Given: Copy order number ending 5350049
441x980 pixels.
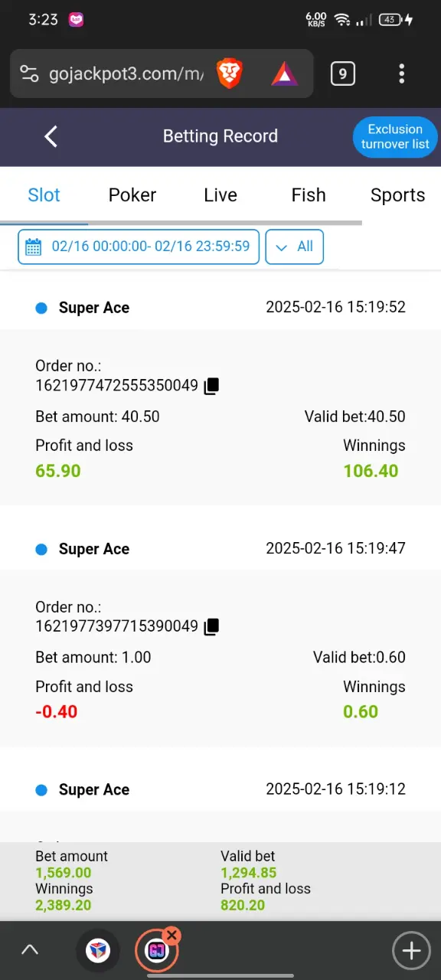Looking at the screenshot, I should 211,386.
